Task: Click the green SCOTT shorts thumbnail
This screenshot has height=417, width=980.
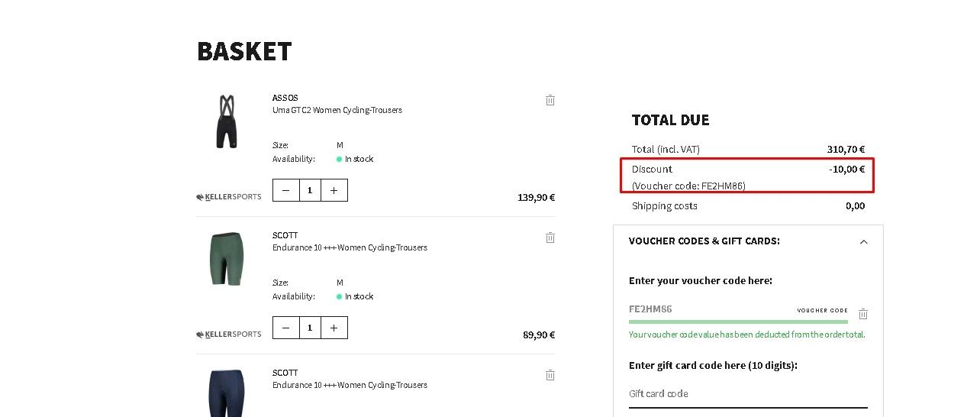Action: (227, 258)
